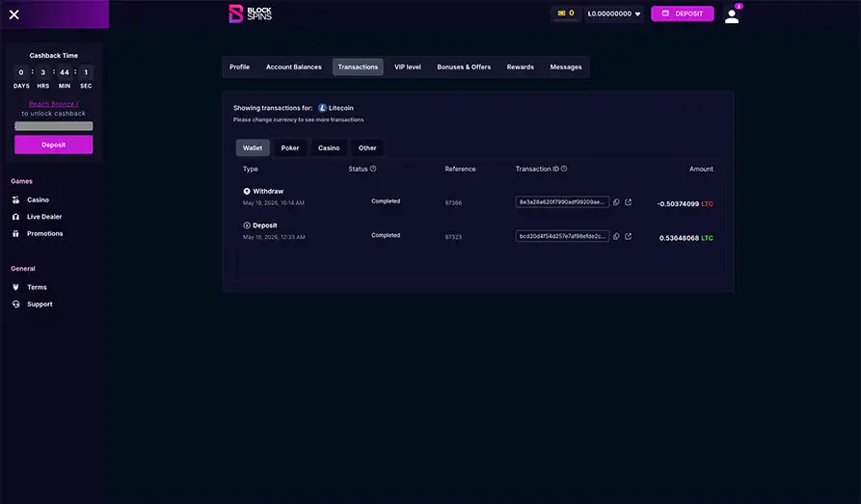The image size is (861, 504).
Task: Click the Amount column header
Action: click(701, 169)
